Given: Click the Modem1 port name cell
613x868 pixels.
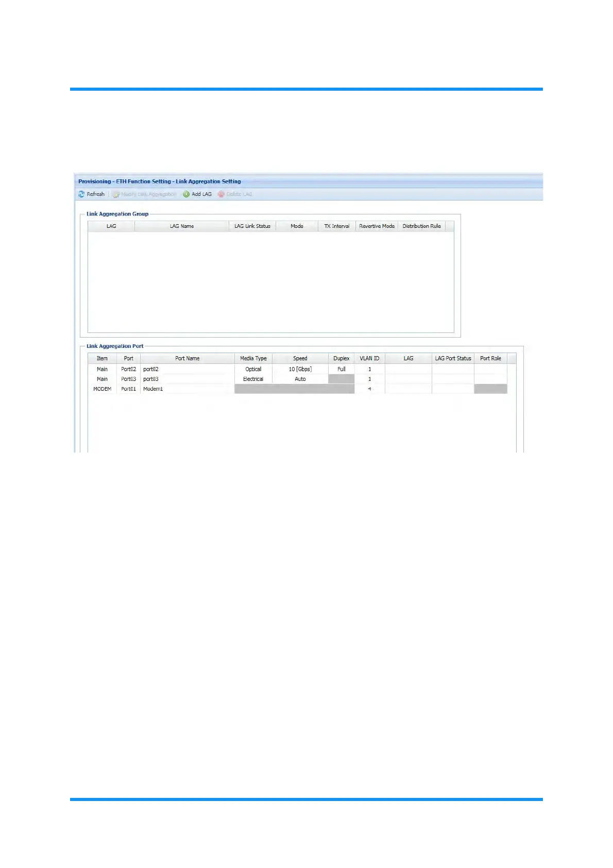Looking at the screenshot, I should 188,389.
